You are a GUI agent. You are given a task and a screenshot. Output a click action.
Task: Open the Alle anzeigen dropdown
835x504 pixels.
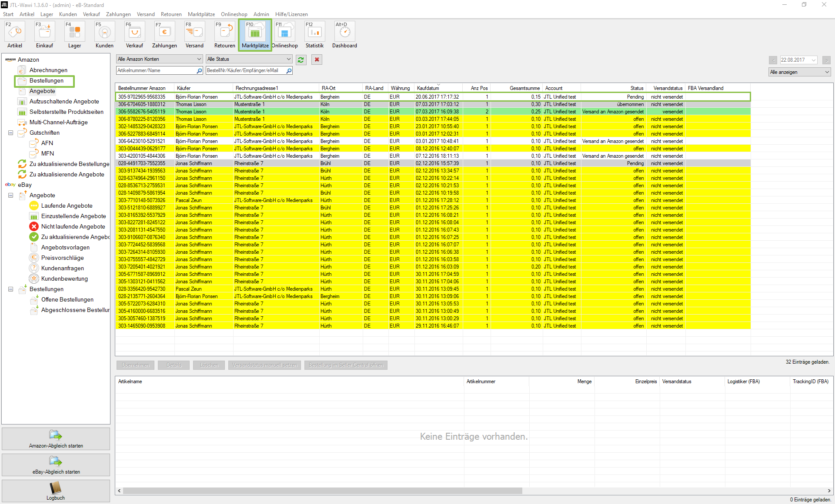[800, 72]
